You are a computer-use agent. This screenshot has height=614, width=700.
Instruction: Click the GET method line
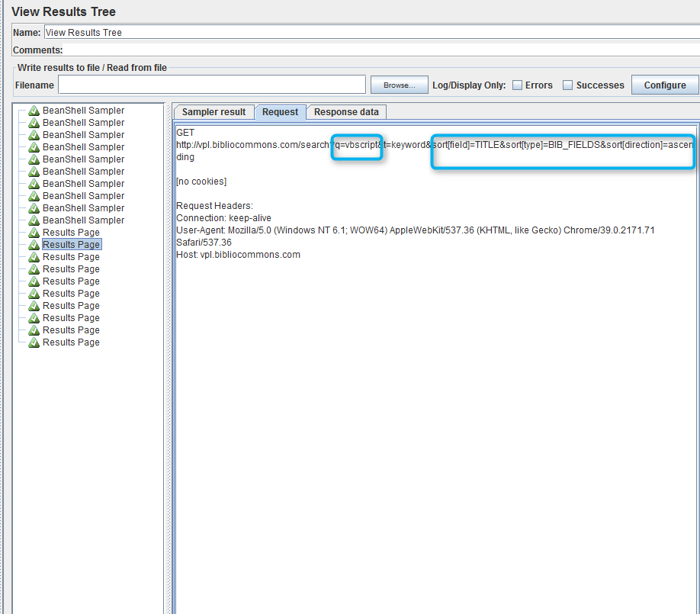point(185,133)
